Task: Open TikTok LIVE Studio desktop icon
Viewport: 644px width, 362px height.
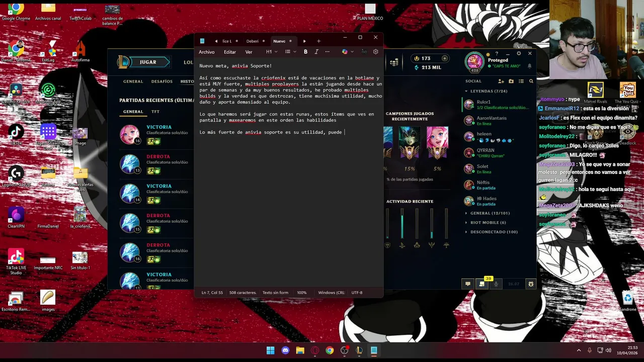Action: point(16,261)
